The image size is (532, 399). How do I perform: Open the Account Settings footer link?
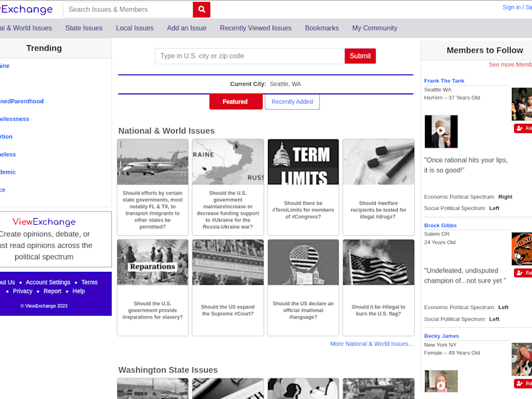click(x=48, y=282)
